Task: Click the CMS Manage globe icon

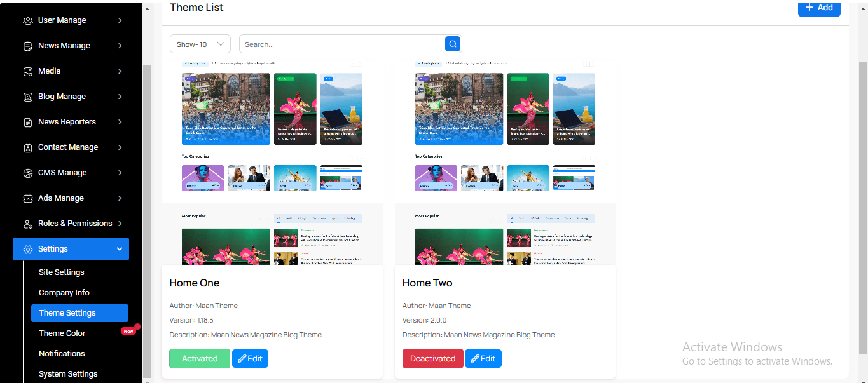Action: click(x=27, y=173)
